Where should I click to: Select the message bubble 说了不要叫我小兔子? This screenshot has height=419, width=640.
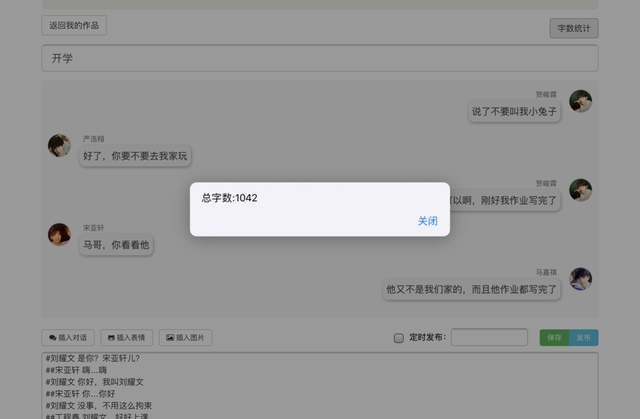[x=515, y=112]
